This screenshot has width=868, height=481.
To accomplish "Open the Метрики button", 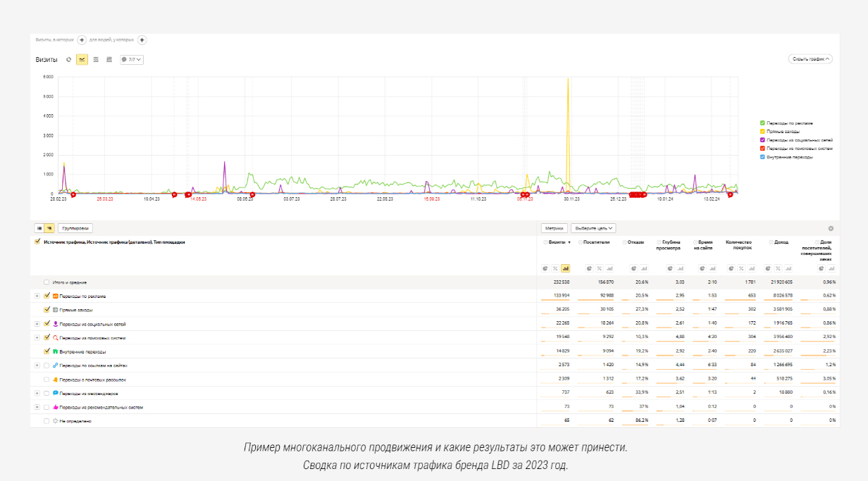I will pos(554,228).
